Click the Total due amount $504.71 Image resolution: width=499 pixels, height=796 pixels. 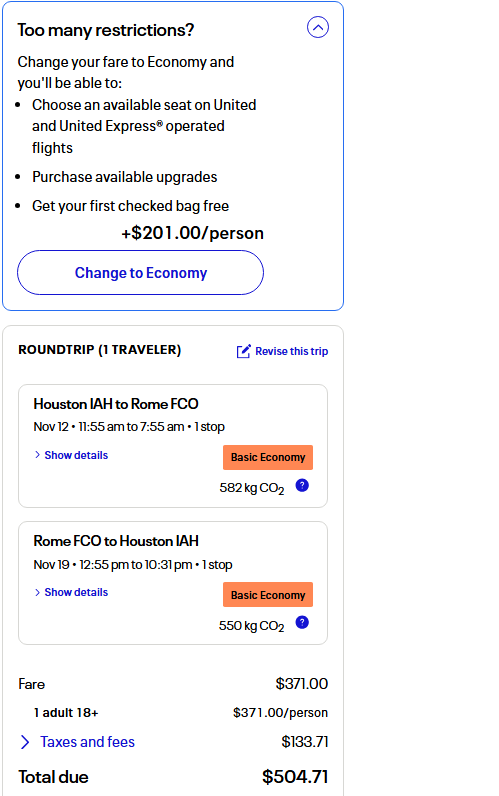295,777
